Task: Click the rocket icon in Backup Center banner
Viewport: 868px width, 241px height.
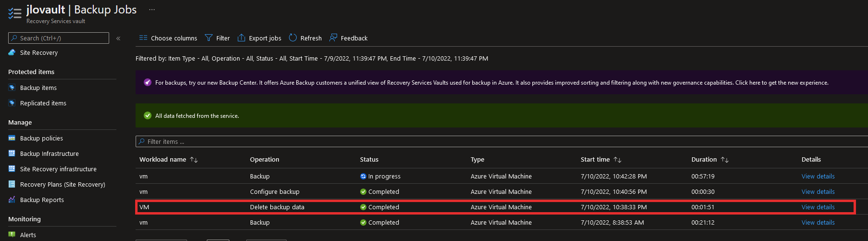Action: coord(148,82)
